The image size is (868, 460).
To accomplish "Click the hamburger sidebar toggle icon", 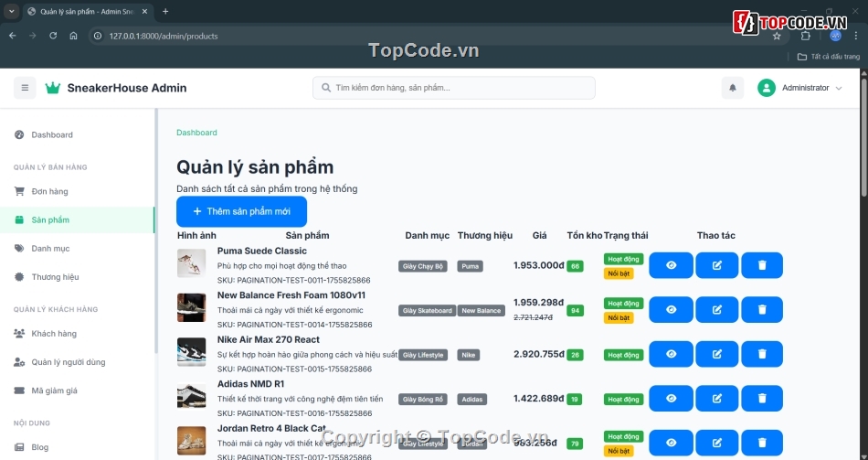I will [25, 88].
